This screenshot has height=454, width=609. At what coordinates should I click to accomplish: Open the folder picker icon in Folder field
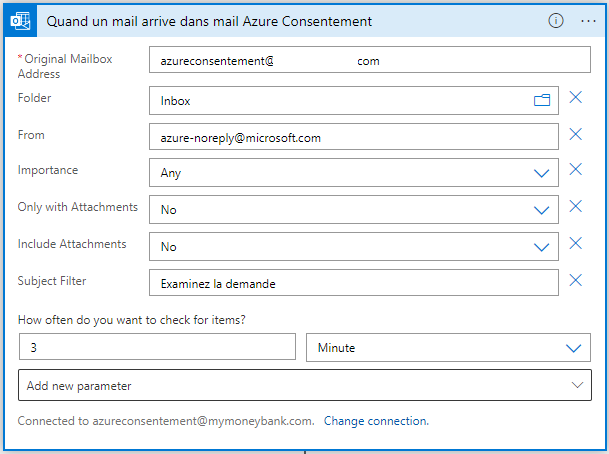point(542,100)
